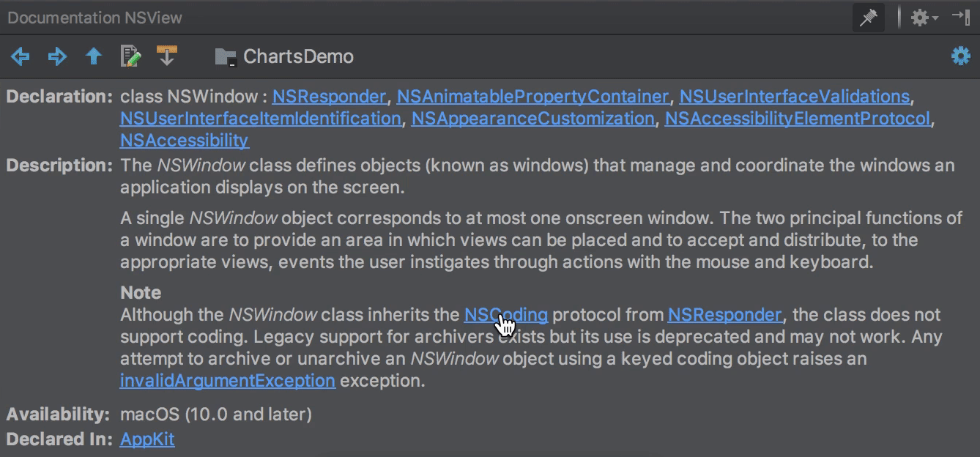Click the invalidArgumentException link
Screen dimensions: 980x457
(x=227, y=380)
